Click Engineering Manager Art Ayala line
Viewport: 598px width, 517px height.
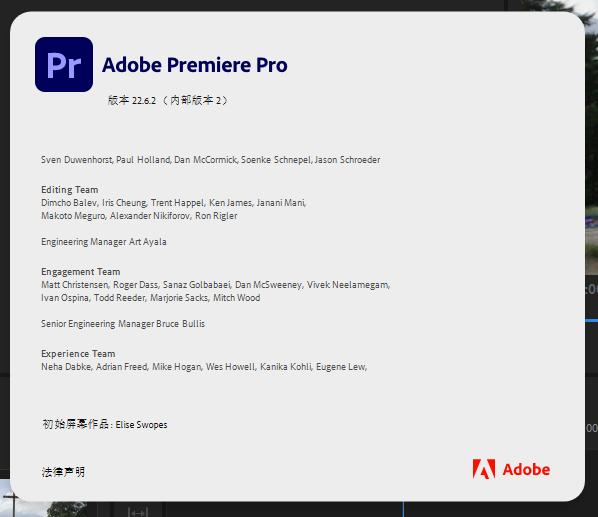pyautogui.click(x=104, y=242)
